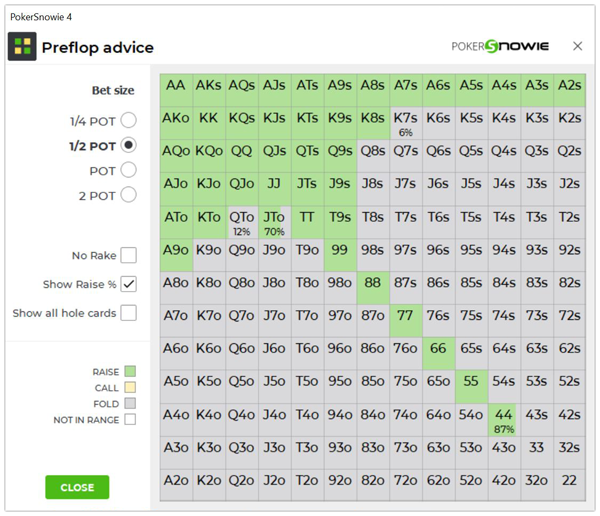The image size is (600, 516).
Task: Select the 1/2 POT radio button
Action: pos(128,146)
